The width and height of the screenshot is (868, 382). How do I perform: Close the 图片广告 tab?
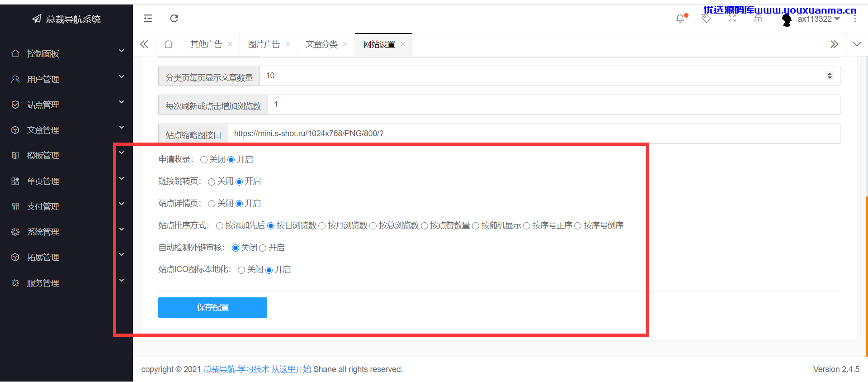point(288,44)
